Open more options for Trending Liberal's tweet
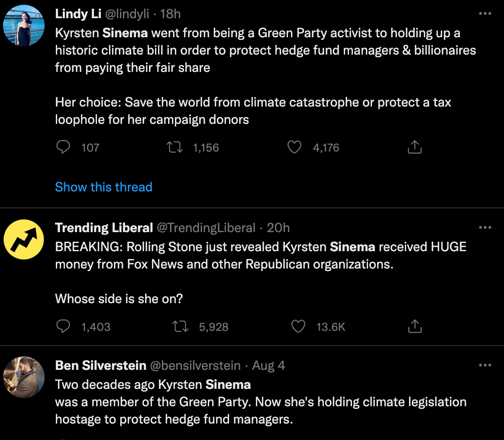 pos(485,227)
